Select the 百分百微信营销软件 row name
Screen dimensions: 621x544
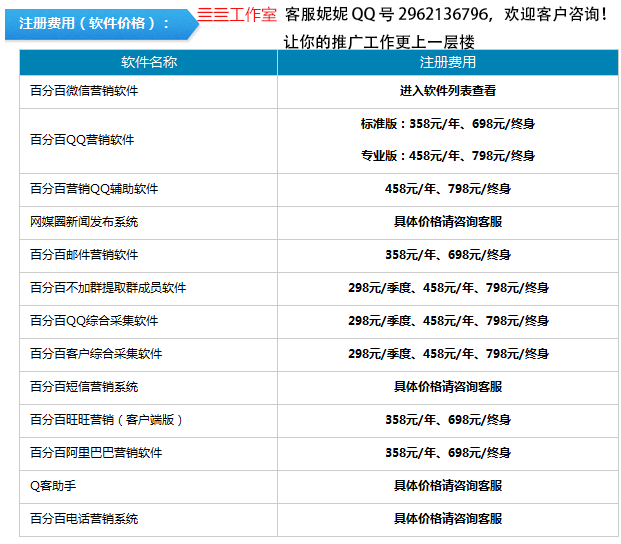tap(84, 91)
